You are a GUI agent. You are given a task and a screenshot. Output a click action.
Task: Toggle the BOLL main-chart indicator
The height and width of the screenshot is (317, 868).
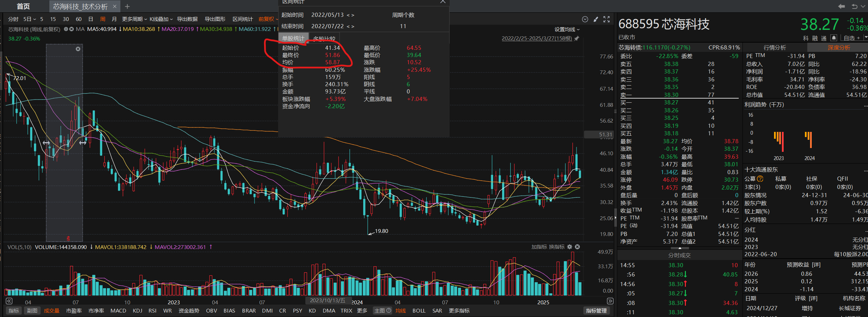pos(419,310)
